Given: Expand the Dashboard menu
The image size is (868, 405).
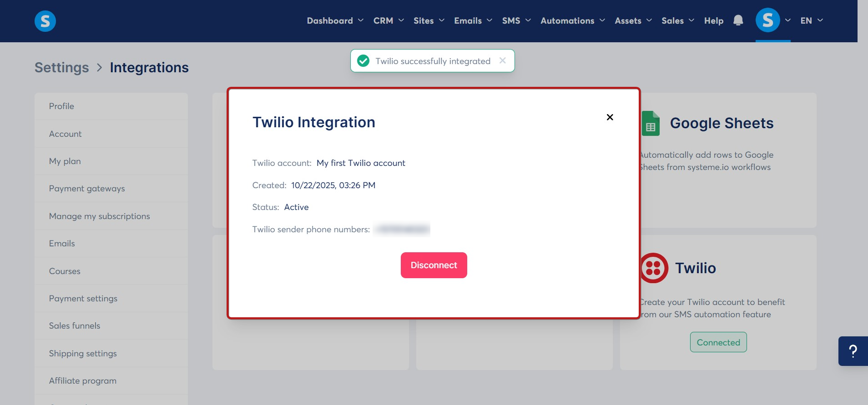Looking at the screenshot, I should pyautogui.click(x=335, y=20).
